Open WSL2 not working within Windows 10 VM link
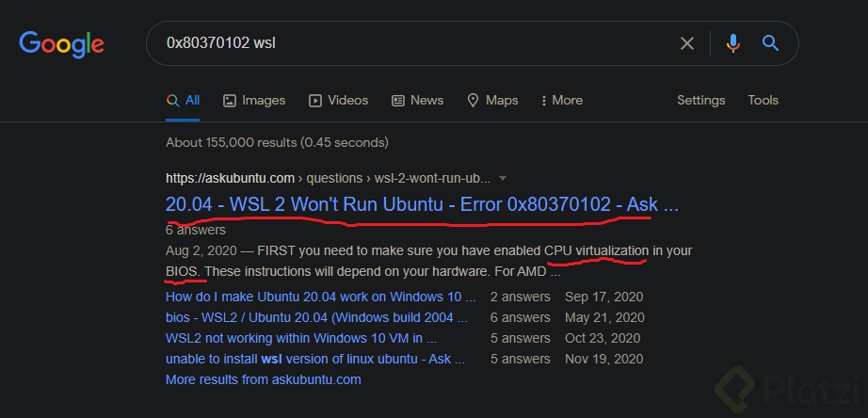Viewport: 868px width, 418px height. pos(301,338)
